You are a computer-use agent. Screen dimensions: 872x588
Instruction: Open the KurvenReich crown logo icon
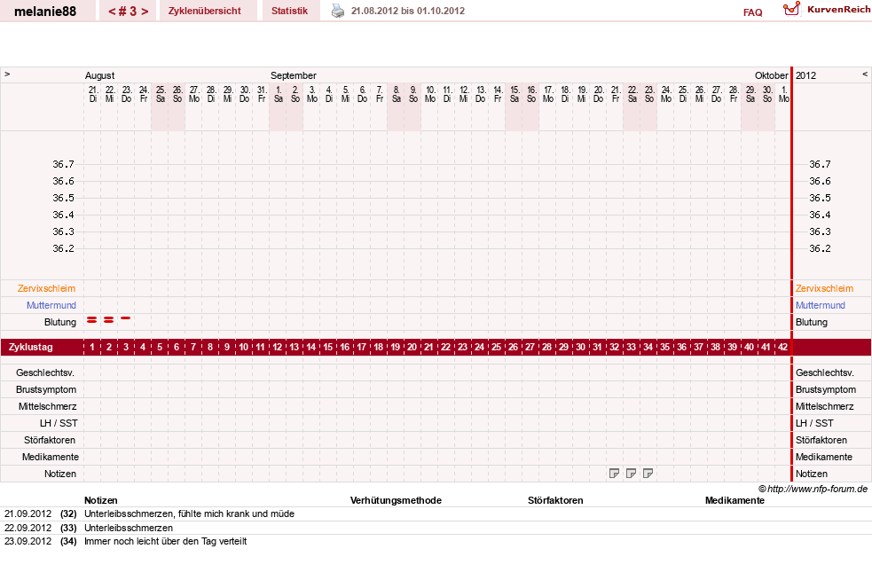[791, 9]
